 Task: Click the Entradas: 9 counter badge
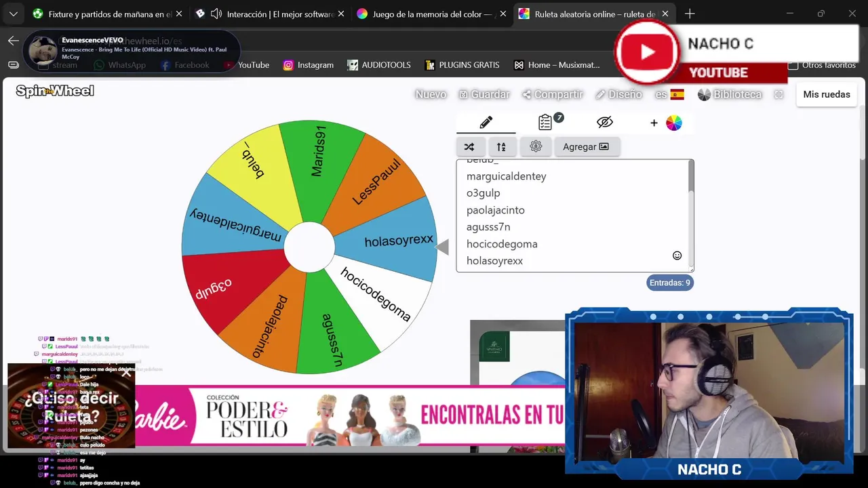pos(670,283)
